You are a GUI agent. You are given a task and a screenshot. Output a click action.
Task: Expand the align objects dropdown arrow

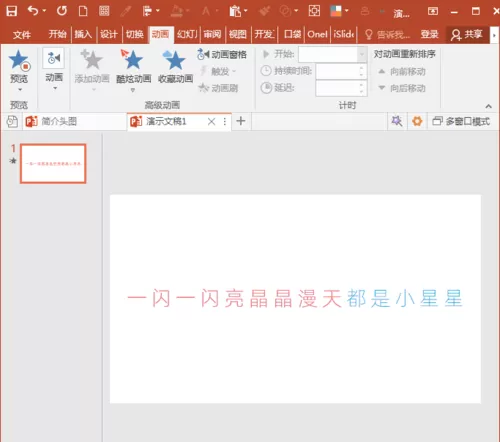click(x=158, y=11)
